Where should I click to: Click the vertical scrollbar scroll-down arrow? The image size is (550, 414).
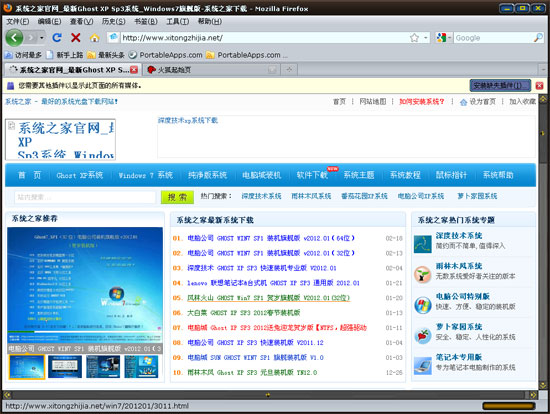click(543, 385)
